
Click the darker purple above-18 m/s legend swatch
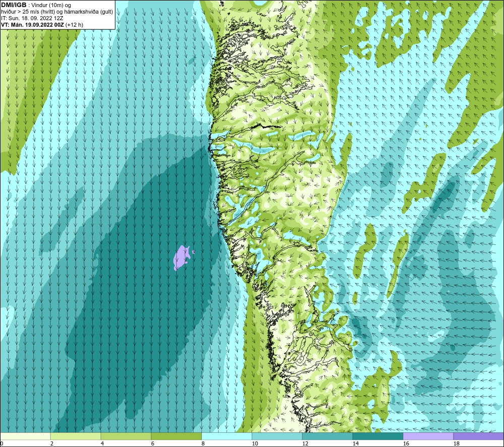tap(479, 436)
